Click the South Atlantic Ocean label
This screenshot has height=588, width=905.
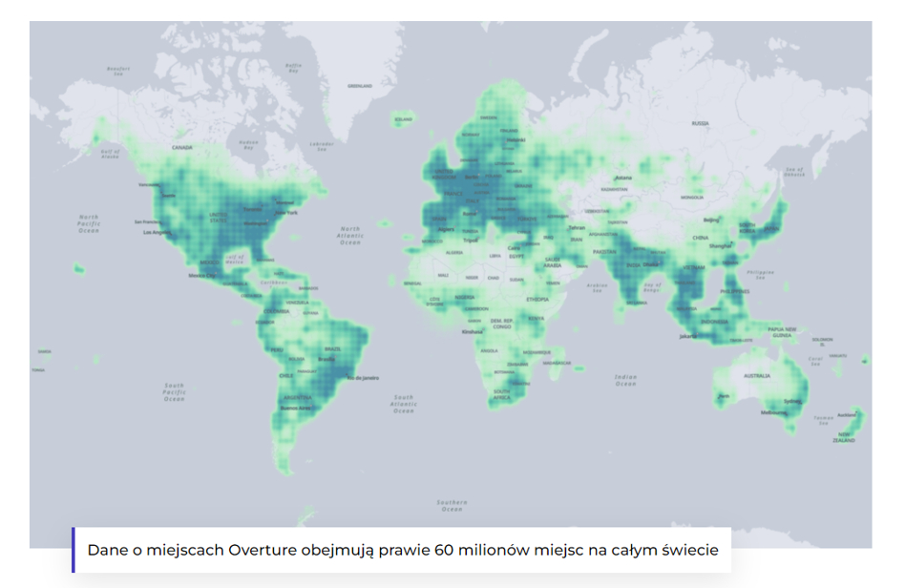404,404
